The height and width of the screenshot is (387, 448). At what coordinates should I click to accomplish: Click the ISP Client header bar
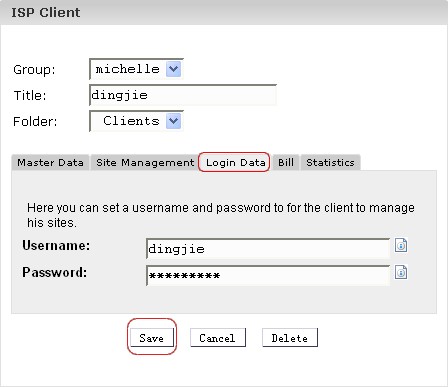pyautogui.click(x=224, y=12)
